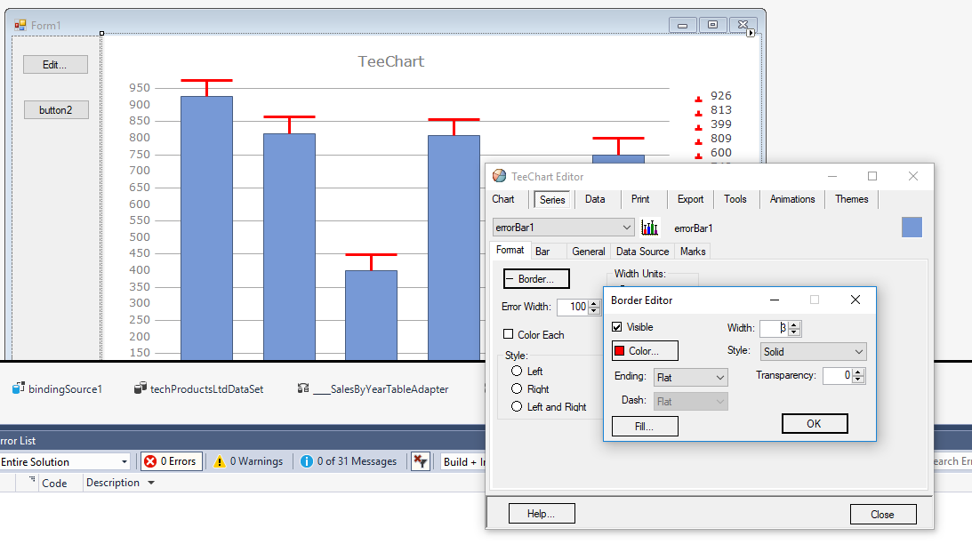Open the Ending Flat dropdown
The image size is (972, 560).
point(691,377)
